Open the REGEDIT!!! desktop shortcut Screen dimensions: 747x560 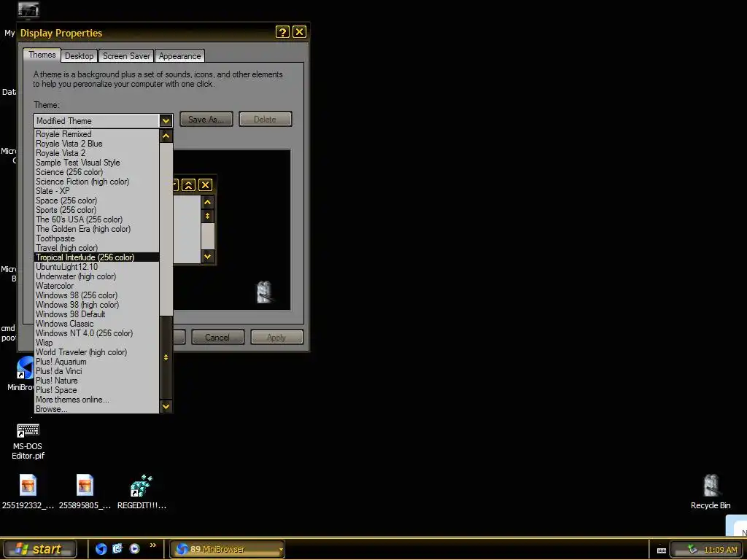(142, 485)
